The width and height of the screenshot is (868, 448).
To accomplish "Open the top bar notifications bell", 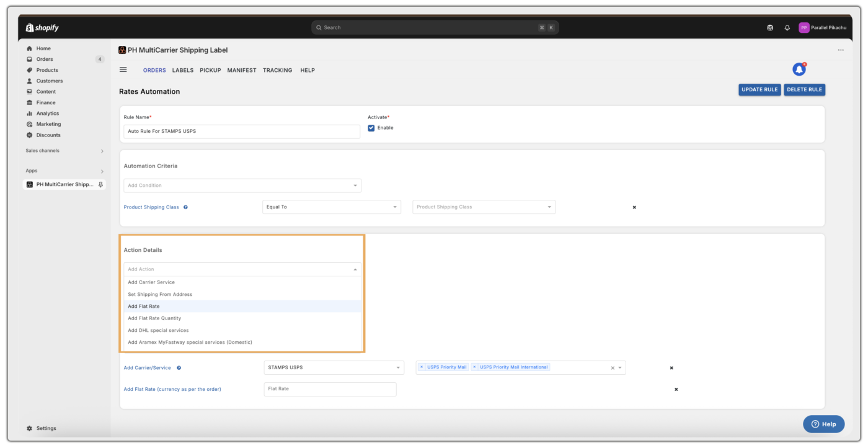I will (787, 27).
